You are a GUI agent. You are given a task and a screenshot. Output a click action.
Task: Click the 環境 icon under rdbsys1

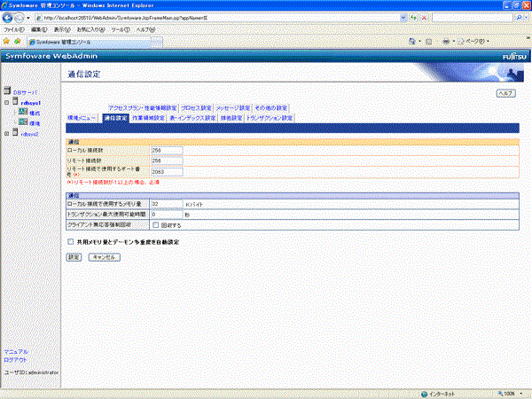[22, 123]
